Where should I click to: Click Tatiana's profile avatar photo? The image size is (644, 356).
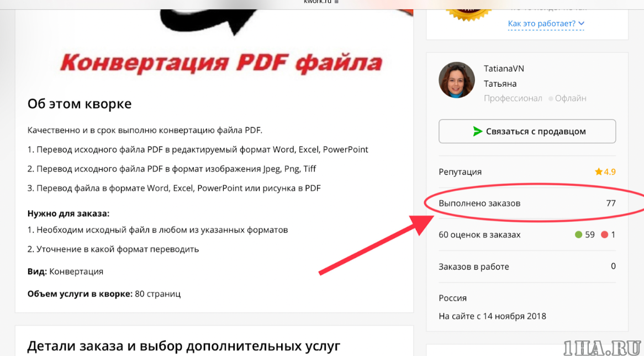click(456, 80)
